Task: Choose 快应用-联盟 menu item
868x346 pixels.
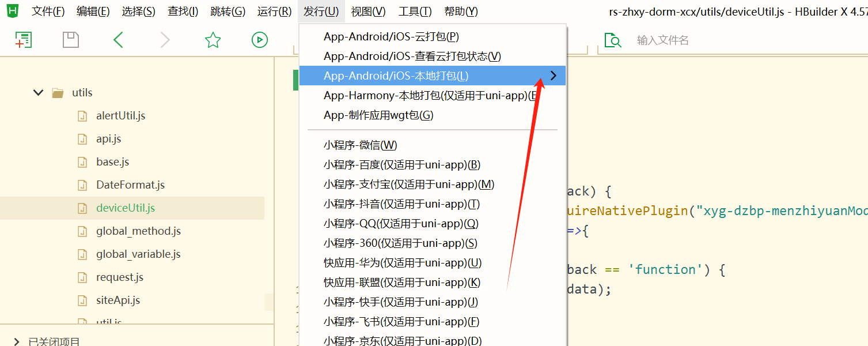Action: point(433,283)
